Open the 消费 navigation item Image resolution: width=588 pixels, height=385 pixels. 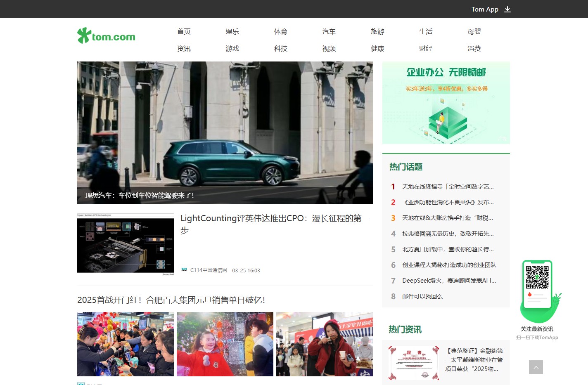tap(474, 48)
